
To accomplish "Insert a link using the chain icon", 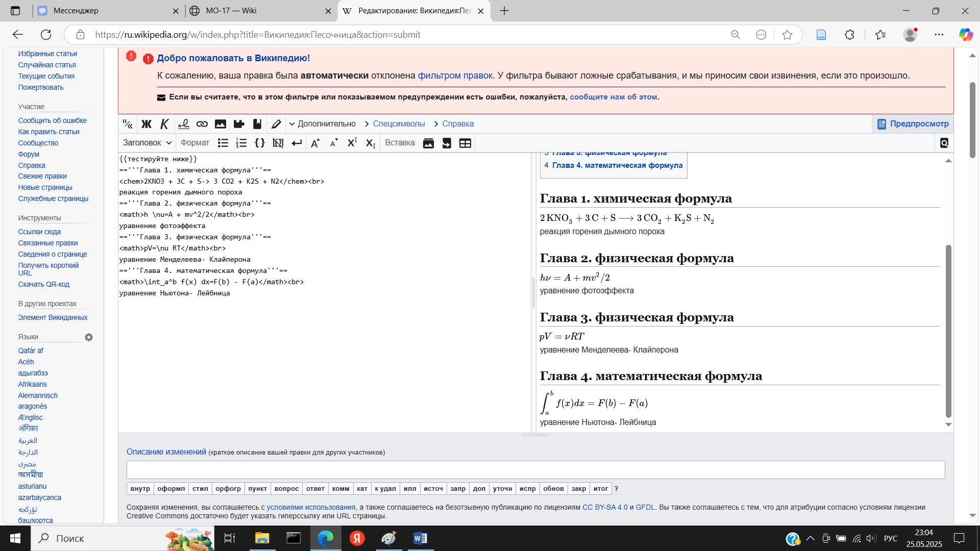I will (202, 124).
